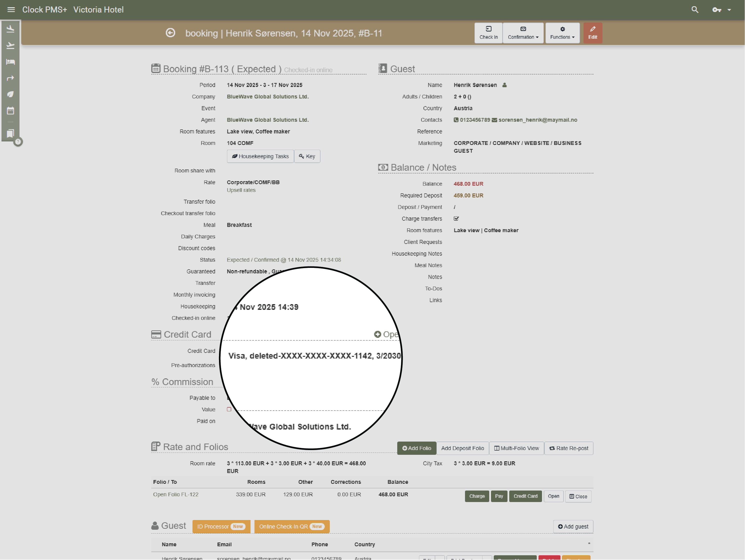Click the search magnifier icon
745x560 pixels.
[695, 10]
